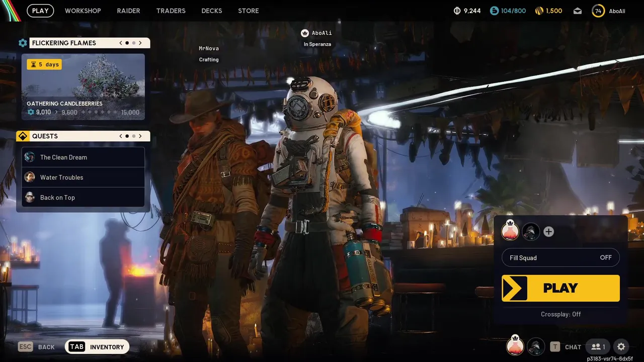Click the AboAli nameplate above the diver character
Screen dimensions: 644x362
pyautogui.click(x=317, y=33)
